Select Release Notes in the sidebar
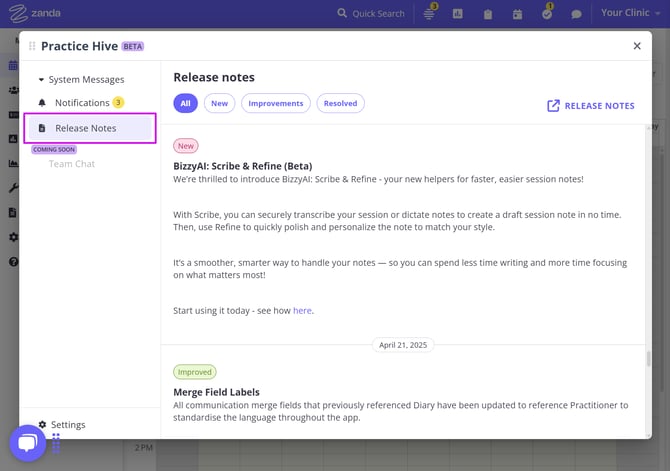 click(x=85, y=128)
